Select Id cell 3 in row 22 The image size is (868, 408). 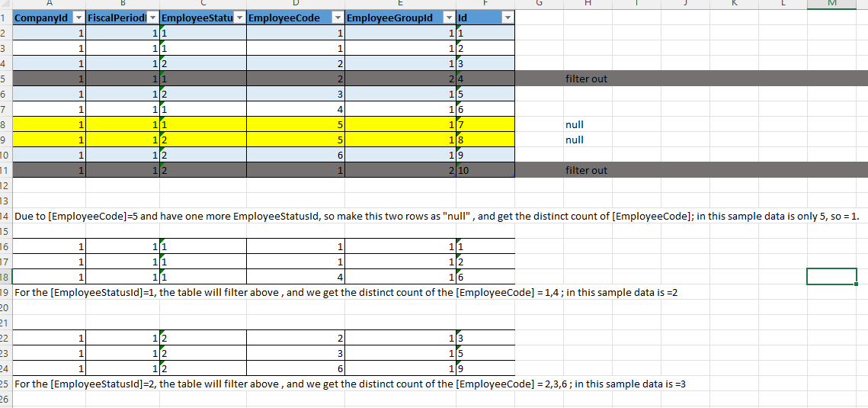pos(485,338)
